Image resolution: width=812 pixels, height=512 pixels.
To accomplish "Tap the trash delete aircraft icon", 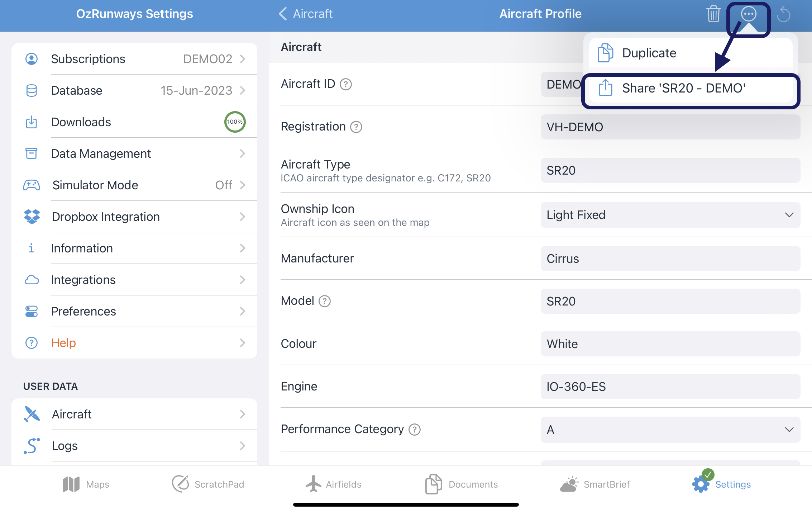I will tap(713, 14).
